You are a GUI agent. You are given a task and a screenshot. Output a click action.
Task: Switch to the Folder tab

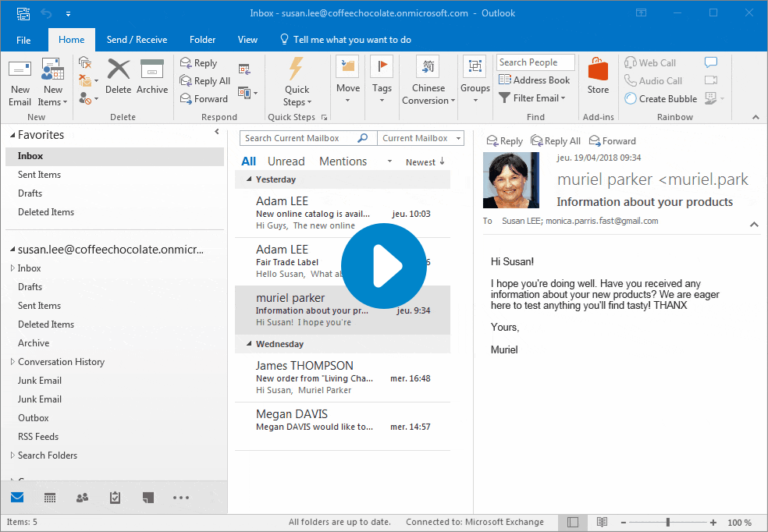202,40
